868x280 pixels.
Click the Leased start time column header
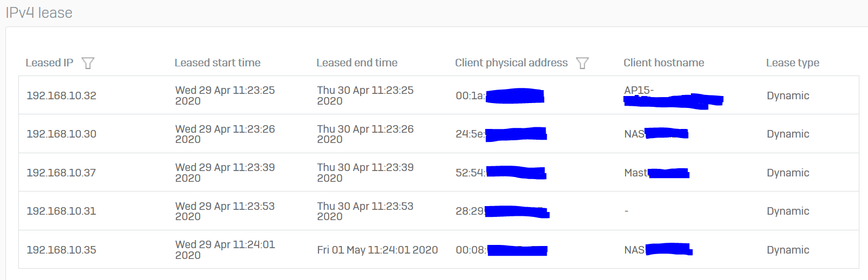pos(218,63)
